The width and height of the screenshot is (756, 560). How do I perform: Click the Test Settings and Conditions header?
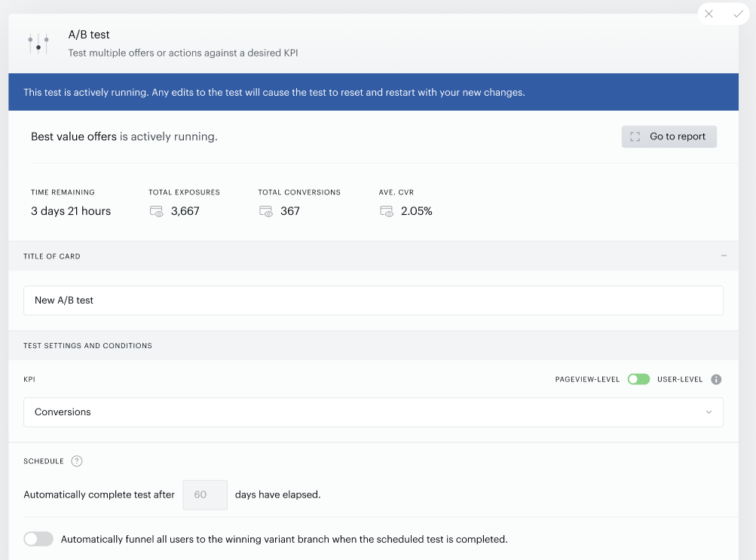coord(87,345)
